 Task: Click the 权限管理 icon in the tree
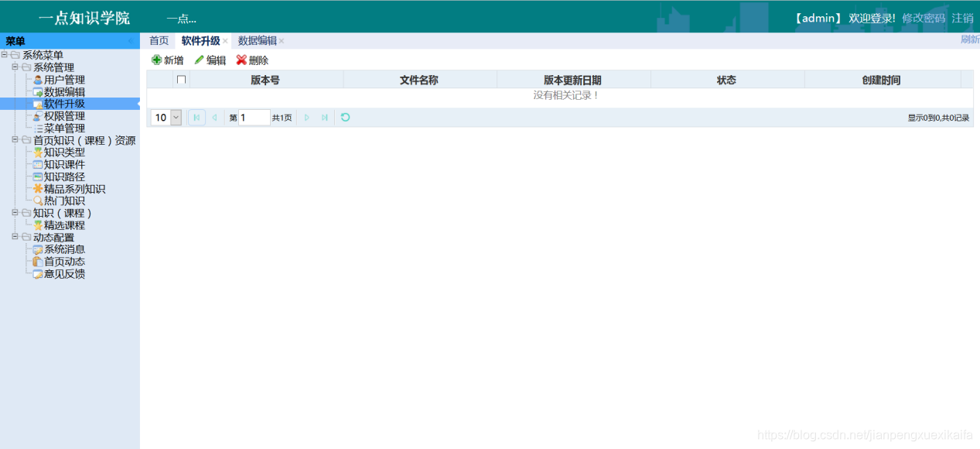pos(38,116)
